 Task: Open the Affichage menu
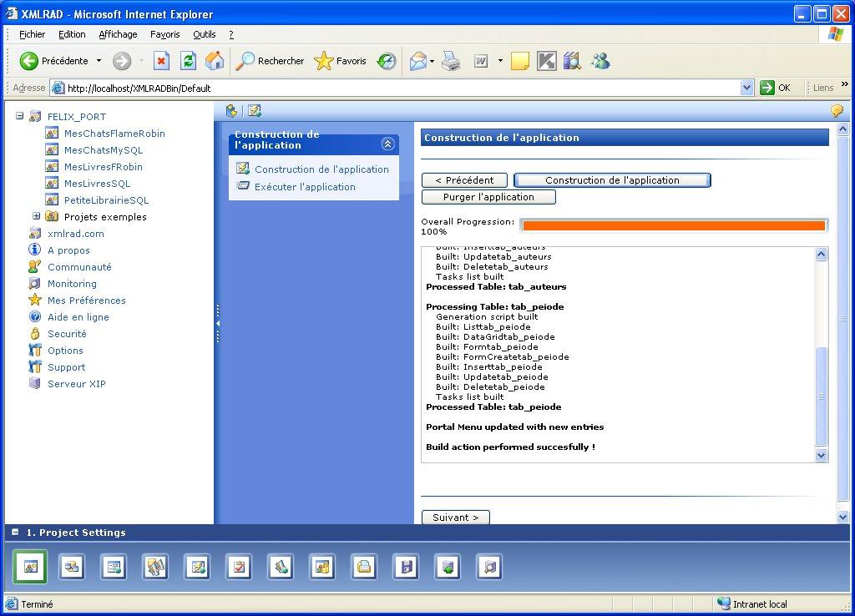pyautogui.click(x=118, y=34)
